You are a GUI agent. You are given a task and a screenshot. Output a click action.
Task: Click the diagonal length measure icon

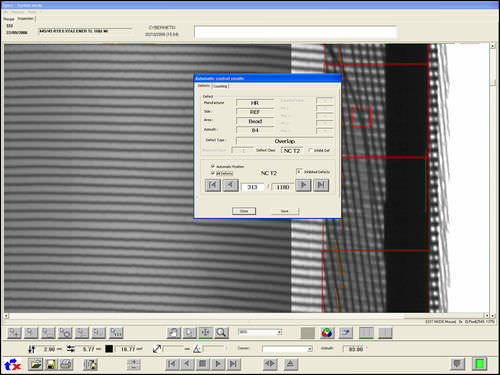157,349
